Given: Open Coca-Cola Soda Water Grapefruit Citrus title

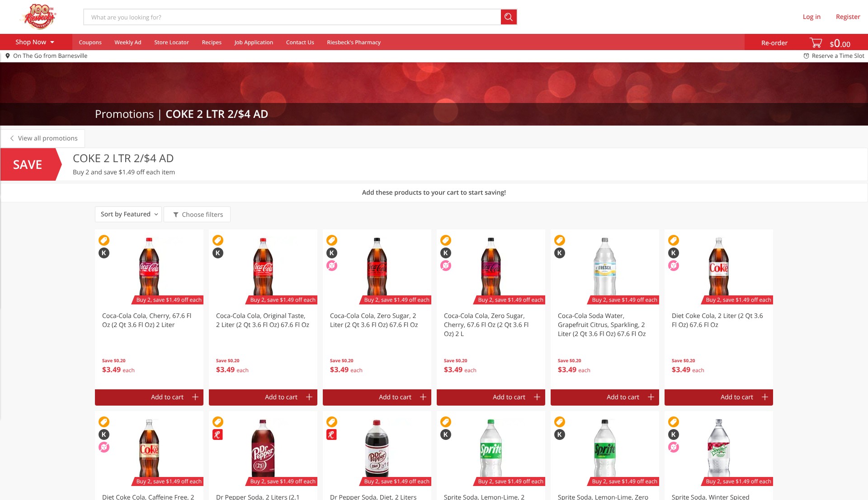Looking at the screenshot, I should tap(602, 325).
